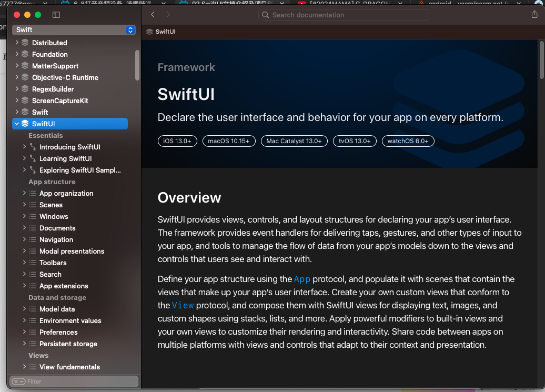Click the MatterSupport framework stack icon
Viewport: 545px width, 392px height.
(25, 66)
